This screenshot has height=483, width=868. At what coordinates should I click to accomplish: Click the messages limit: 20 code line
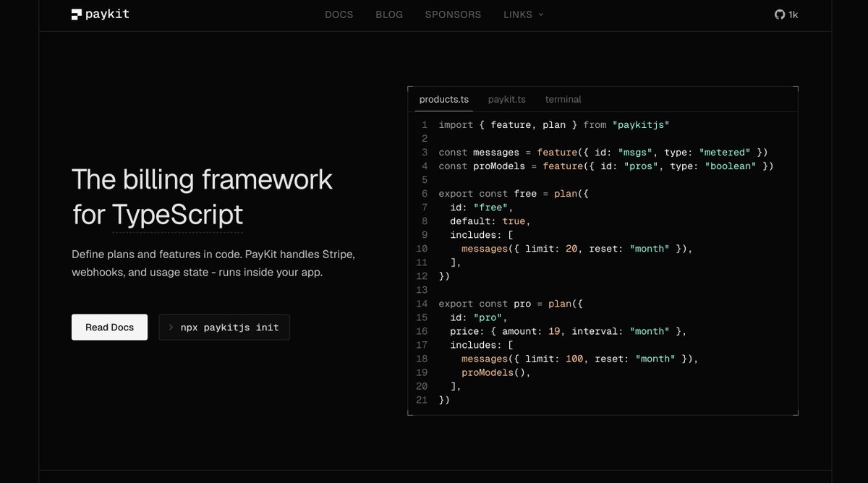pyautogui.click(x=576, y=248)
